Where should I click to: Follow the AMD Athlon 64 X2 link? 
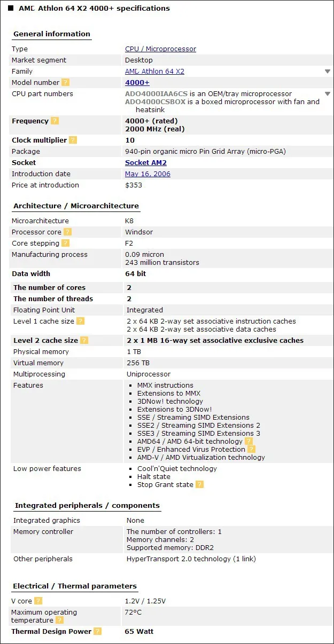154,71
